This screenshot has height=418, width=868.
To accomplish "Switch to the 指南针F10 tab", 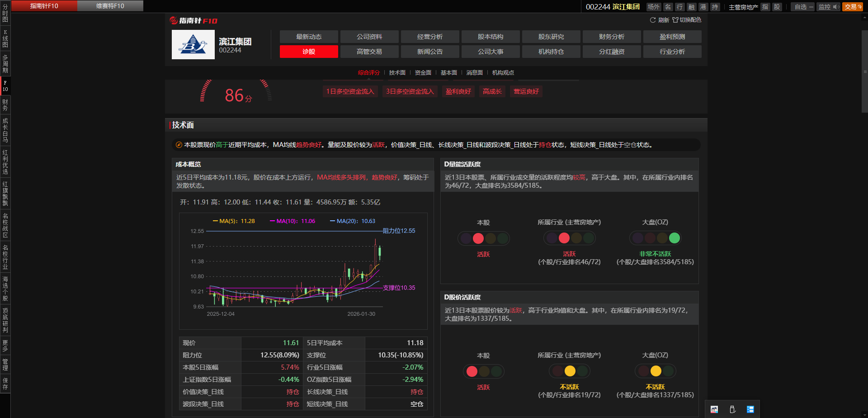I will [x=44, y=6].
